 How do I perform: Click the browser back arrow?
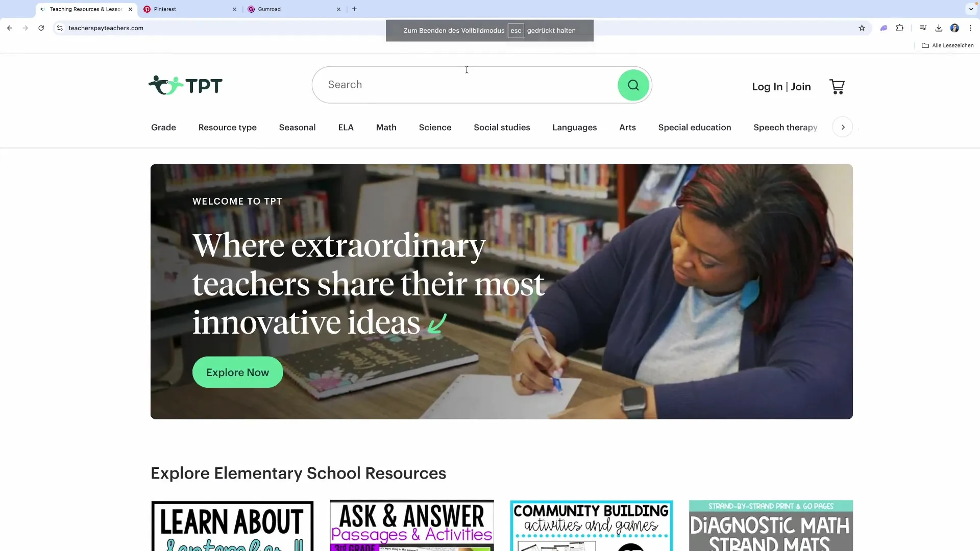10,28
